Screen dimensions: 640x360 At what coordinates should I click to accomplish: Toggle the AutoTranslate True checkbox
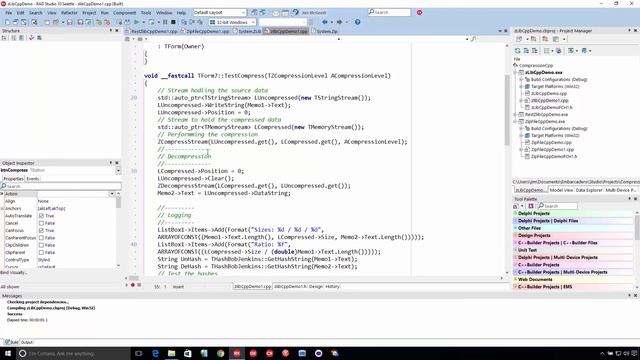pos(41,216)
